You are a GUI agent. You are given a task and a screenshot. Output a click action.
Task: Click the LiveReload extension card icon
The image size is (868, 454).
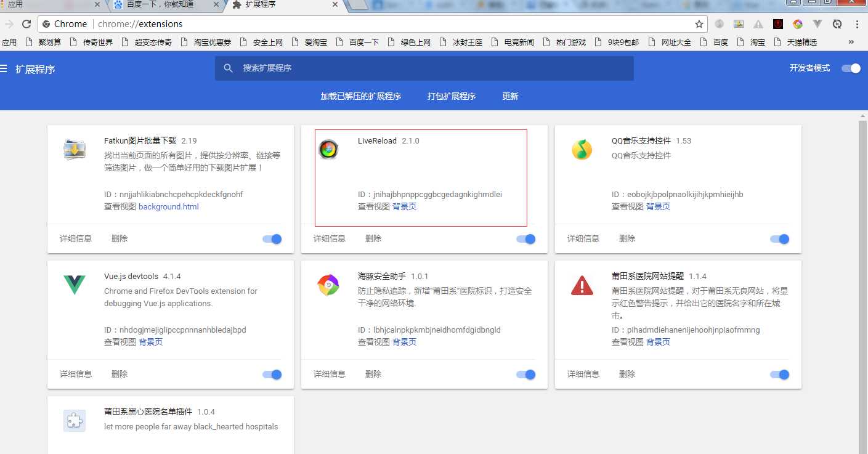click(328, 149)
